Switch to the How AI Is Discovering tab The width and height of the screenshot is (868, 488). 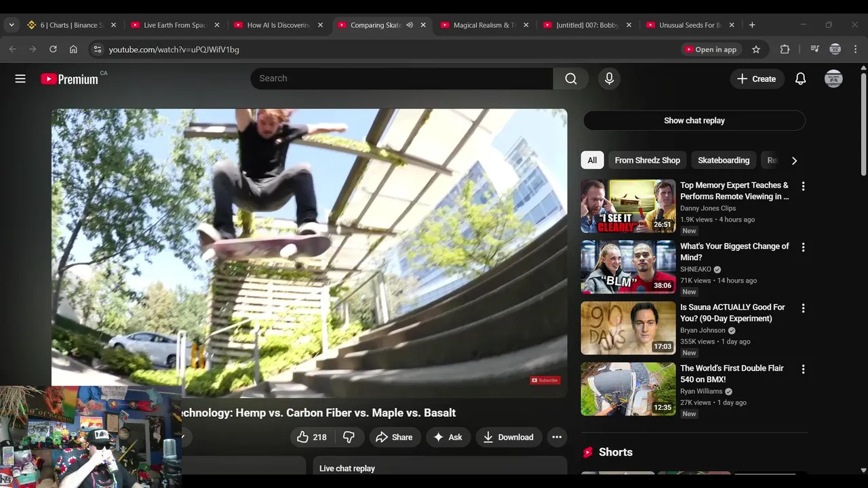[278, 25]
